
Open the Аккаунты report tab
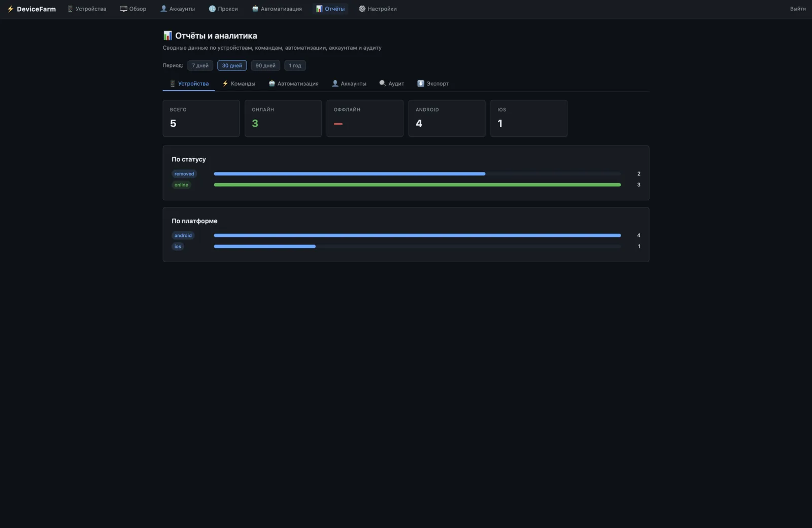(x=349, y=84)
